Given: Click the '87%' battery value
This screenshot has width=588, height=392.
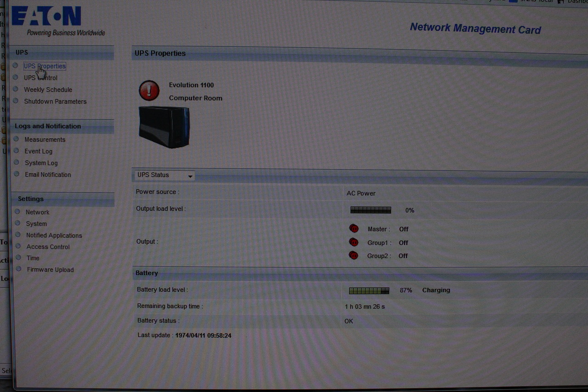Looking at the screenshot, I should (406, 290).
